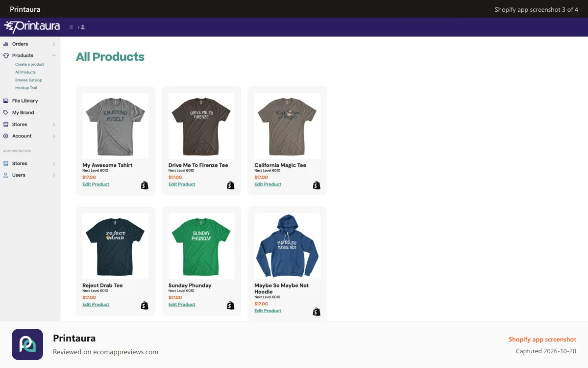Edit Product link for Reject Drab Tee
This screenshot has height=368, width=588.
[96, 305]
